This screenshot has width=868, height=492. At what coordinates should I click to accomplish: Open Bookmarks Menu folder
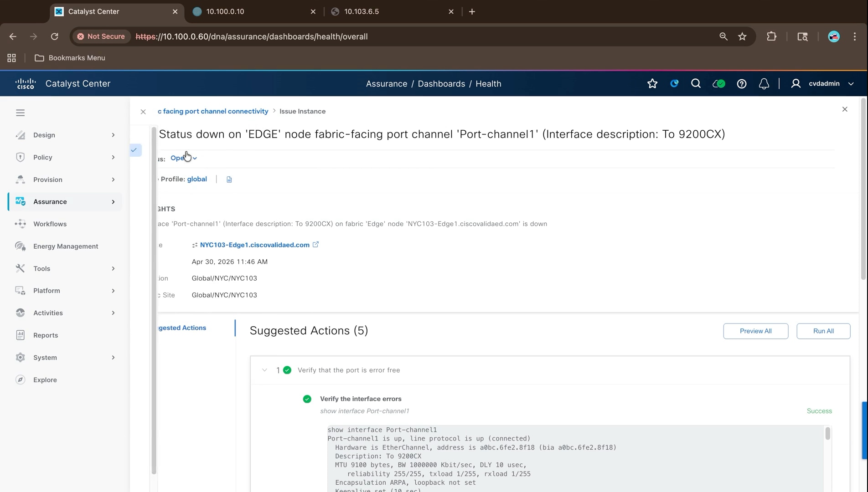70,58
